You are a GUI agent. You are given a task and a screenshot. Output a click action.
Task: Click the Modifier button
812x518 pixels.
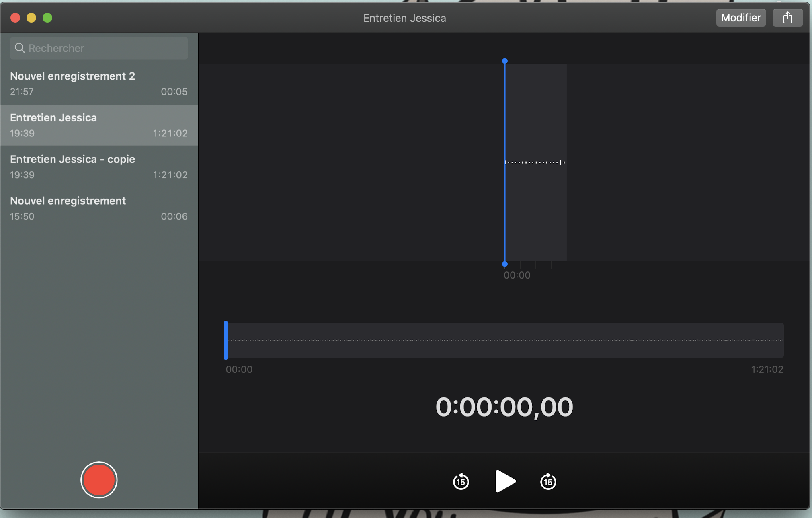coord(740,18)
